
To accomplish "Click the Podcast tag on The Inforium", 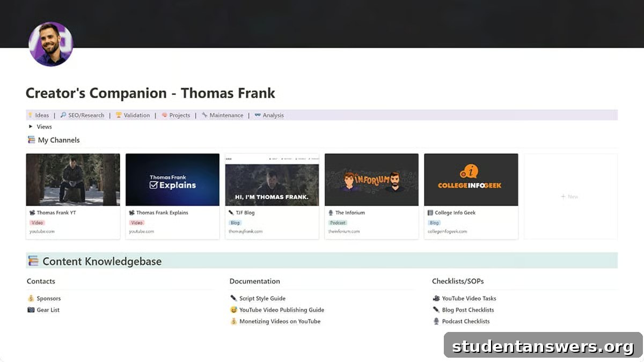I will click(338, 223).
